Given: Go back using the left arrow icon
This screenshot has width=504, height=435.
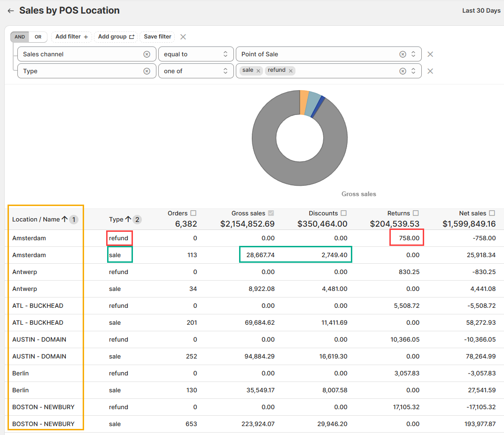Looking at the screenshot, I should tap(10, 11).
